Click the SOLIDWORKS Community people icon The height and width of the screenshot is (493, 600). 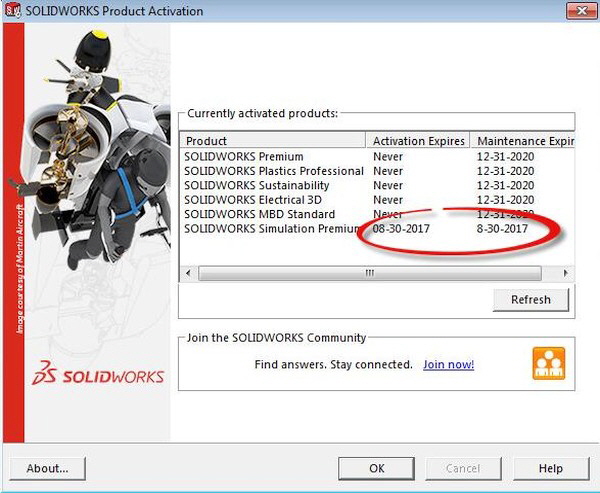549,363
